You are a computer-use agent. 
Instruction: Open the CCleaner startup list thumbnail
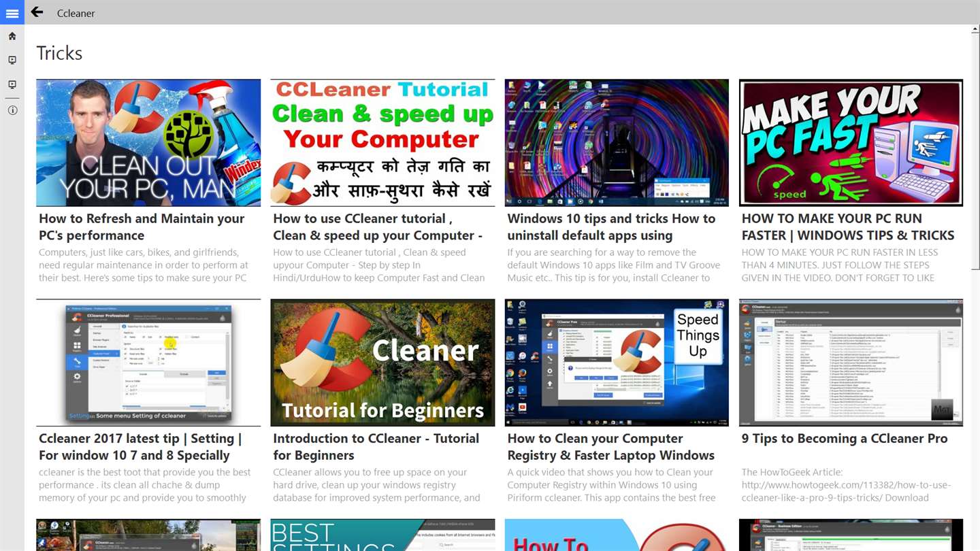[851, 363]
